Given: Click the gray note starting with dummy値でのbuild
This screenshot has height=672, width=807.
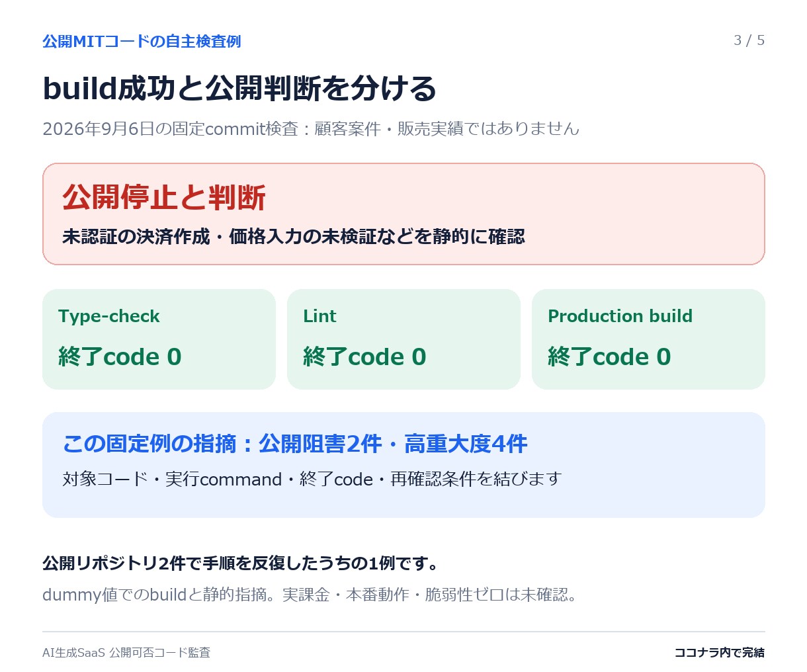Looking at the screenshot, I should (310, 595).
